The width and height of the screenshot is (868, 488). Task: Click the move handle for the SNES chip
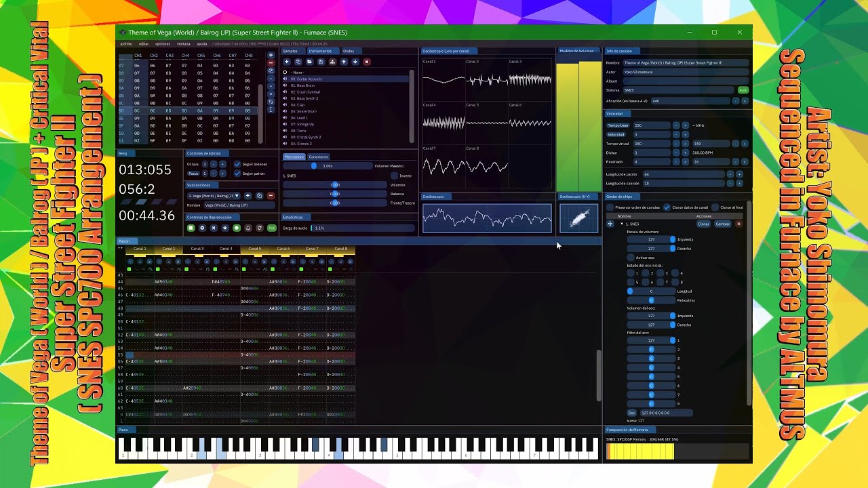[x=610, y=224]
